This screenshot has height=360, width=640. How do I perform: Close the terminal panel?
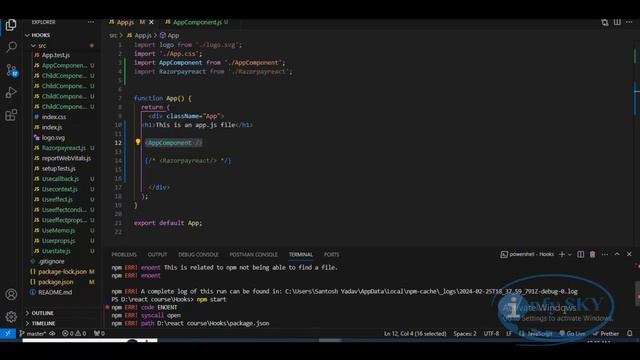click(629, 254)
